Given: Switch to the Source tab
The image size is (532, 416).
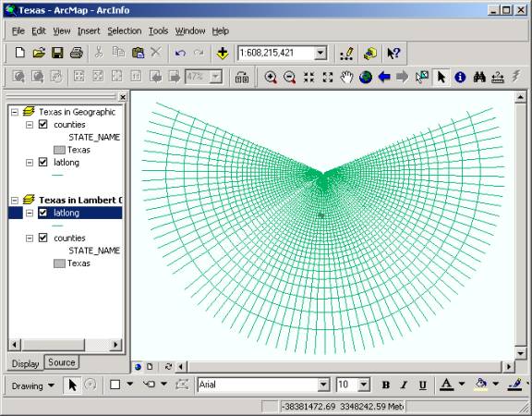Looking at the screenshot, I should tap(61, 362).
